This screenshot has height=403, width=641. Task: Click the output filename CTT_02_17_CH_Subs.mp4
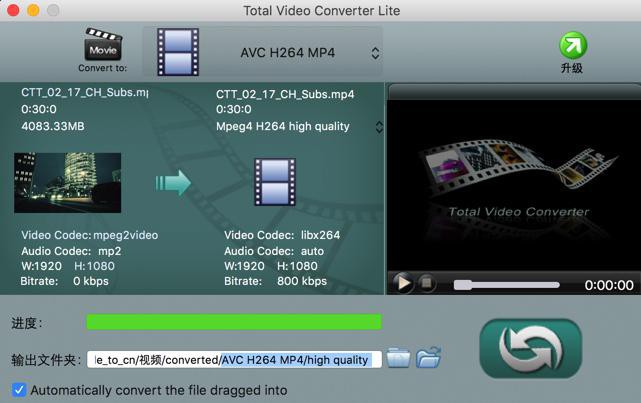[285, 94]
